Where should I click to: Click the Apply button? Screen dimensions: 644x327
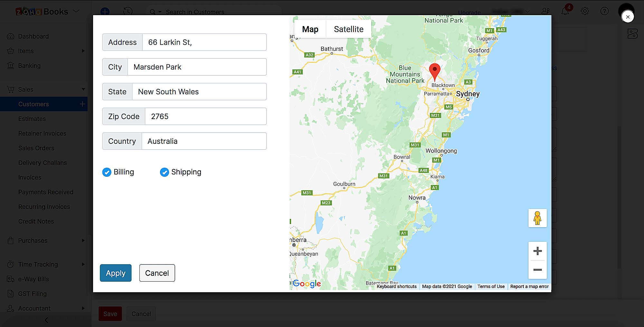point(115,273)
